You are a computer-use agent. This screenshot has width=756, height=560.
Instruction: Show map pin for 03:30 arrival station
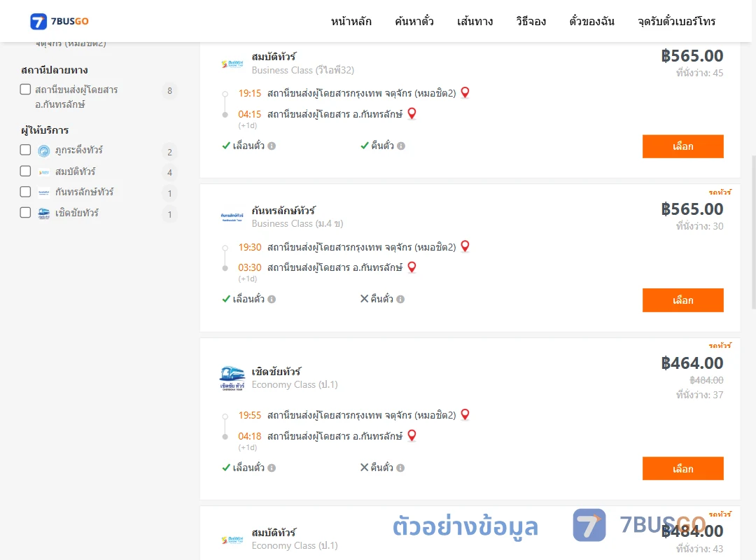(412, 267)
